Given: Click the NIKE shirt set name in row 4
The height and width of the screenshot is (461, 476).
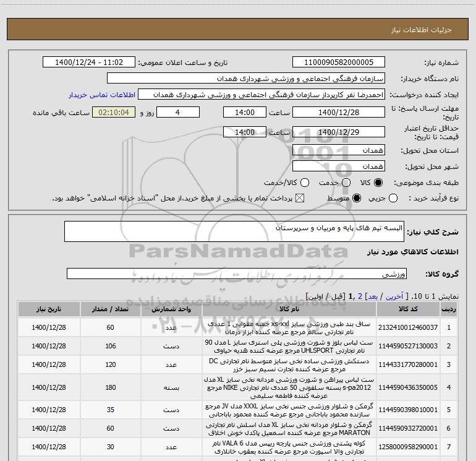Looking at the screenshot, I should (x=289, y=387).
